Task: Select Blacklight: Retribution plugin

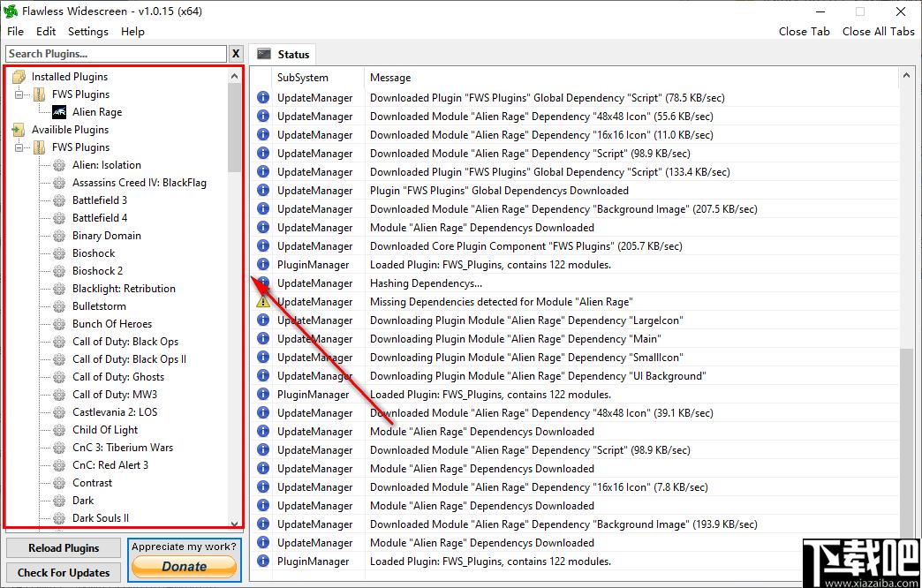Action: (x=124, y=289)
